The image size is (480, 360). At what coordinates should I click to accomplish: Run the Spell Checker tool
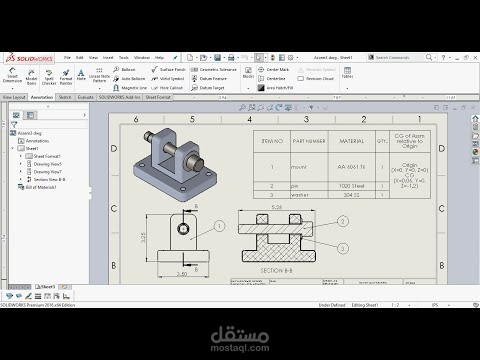[49, 77]
